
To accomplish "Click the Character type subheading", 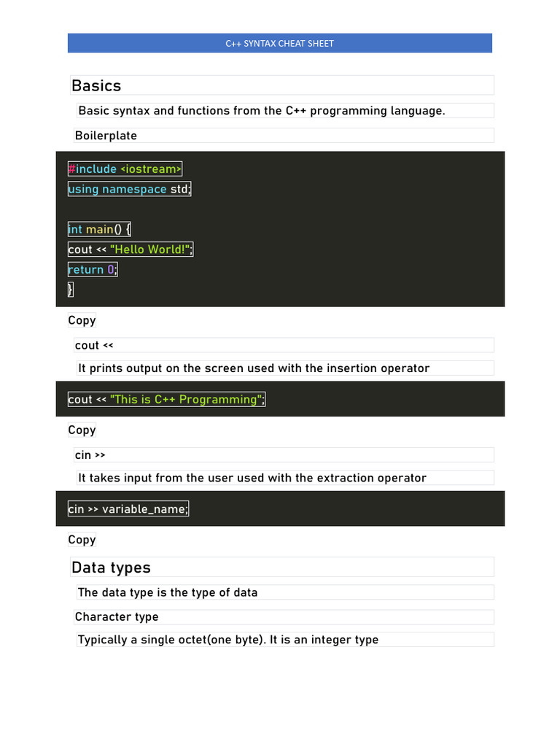I will (117, 617).
